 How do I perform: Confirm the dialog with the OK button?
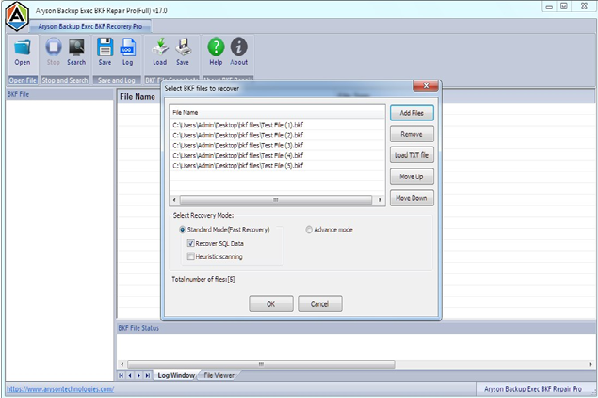click(x=271, y=304)
